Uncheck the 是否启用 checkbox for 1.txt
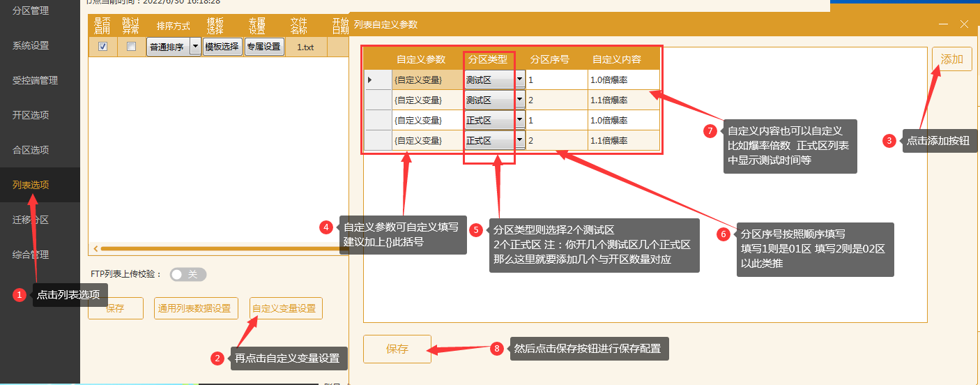The image size is (980, 385). coord(103,47)
